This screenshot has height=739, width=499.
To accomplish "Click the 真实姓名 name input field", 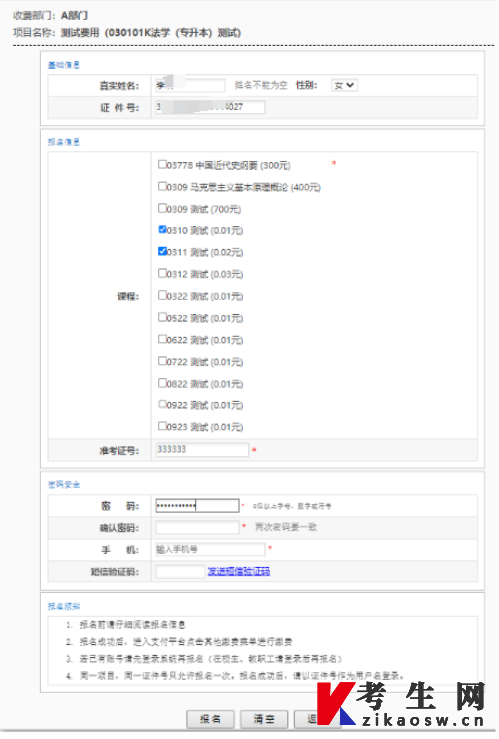I will pyautogui.click(x=190, y=85).
